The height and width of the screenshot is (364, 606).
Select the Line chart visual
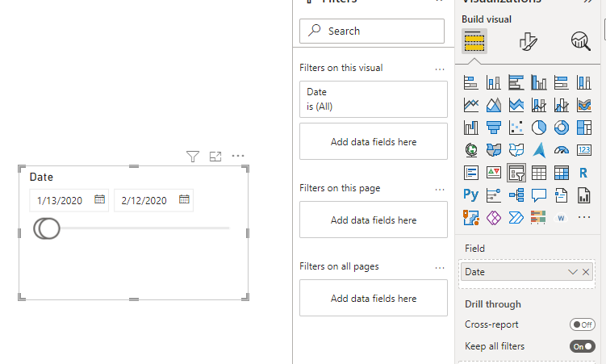point(470,105)
